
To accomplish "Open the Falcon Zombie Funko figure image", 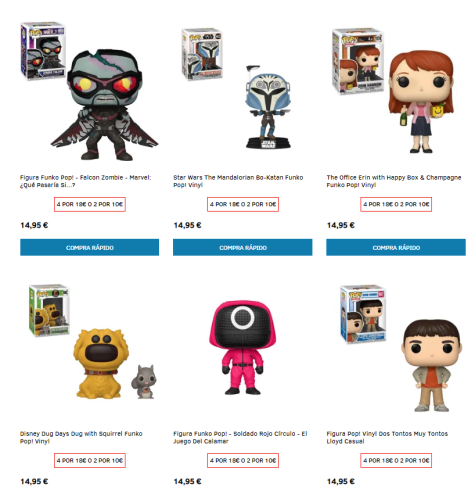I will (x=89, y=91).
